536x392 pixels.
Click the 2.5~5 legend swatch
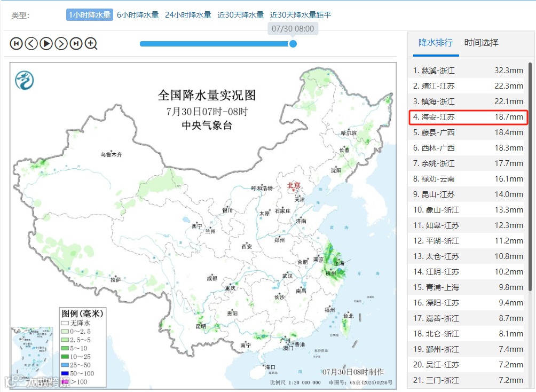coord(65,340)
